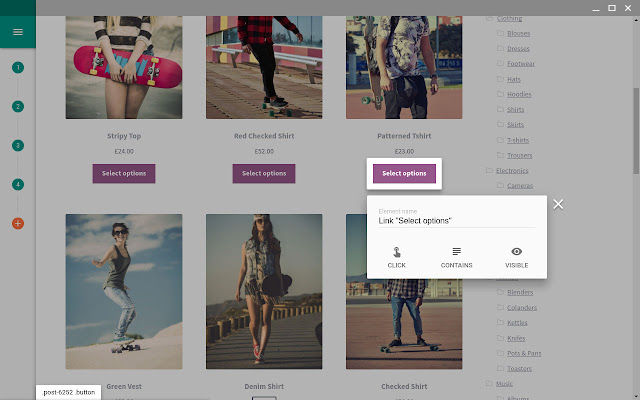This screenshot has width=640, height=400.
Task: Open the Denim Shirt product image
Action: click(x=264, y=291)
